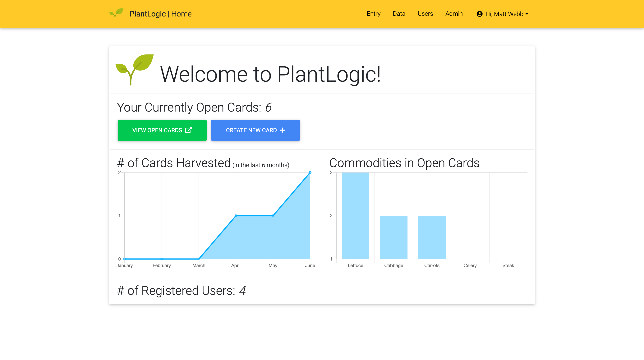Image resolution: width=644 pixels, height=360 pixels.
Task: Expand the Hi, Matt Webb dropdown caret
Action: 527,14
